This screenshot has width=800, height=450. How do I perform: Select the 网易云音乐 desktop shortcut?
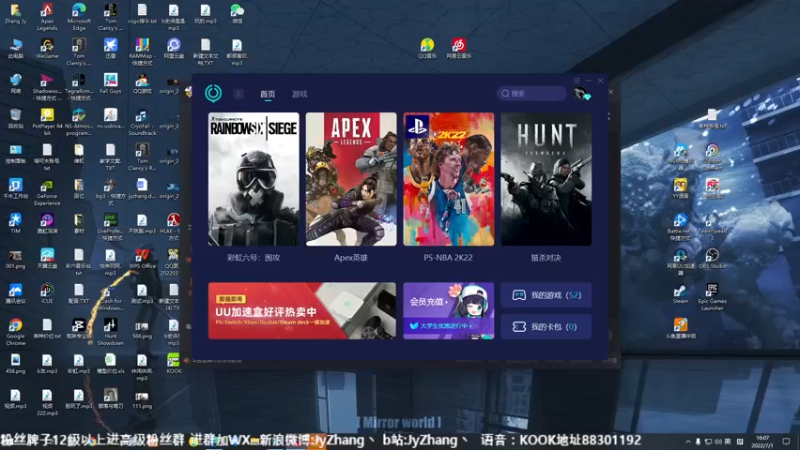[459, 48]
